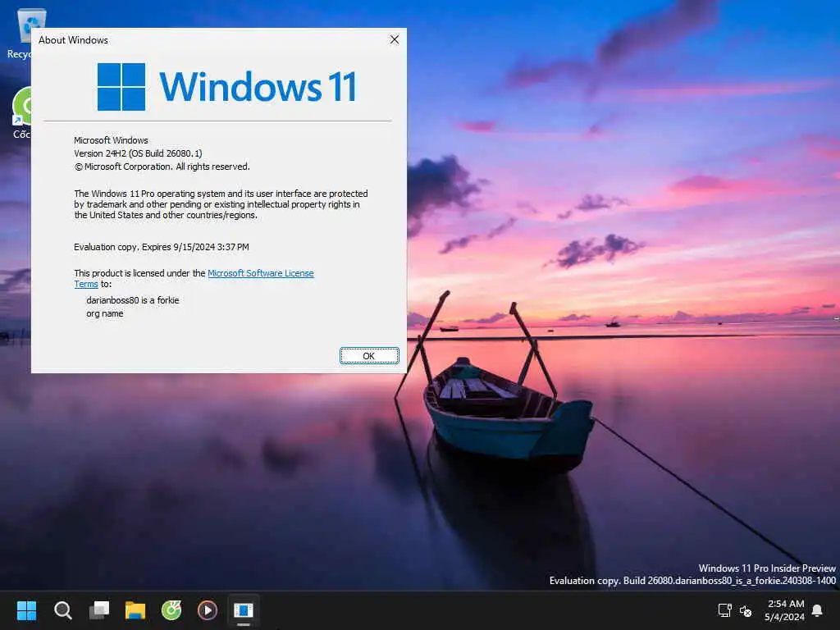Click the 'org name' text
The image size is (840, 630).
104,313
